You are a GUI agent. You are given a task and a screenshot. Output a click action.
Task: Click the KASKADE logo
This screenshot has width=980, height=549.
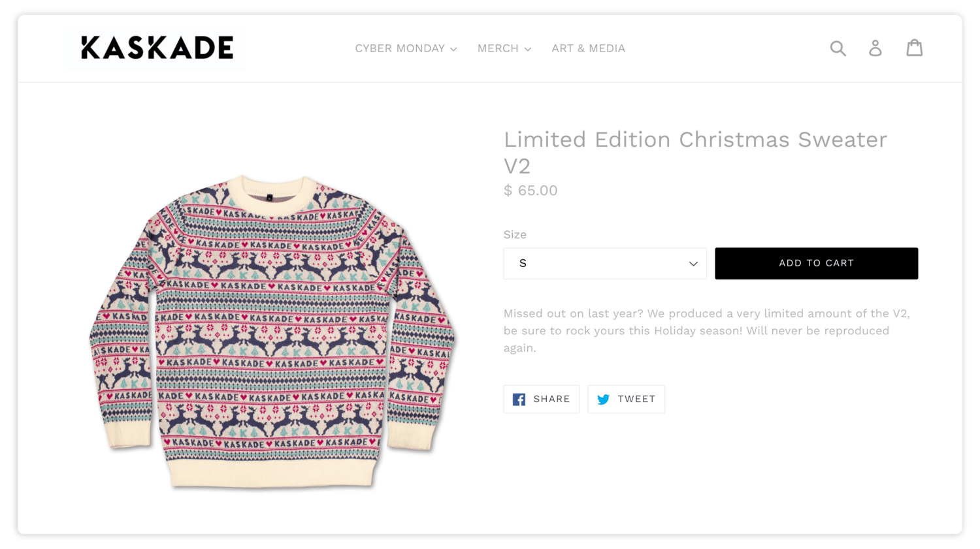tap(155, 48)
